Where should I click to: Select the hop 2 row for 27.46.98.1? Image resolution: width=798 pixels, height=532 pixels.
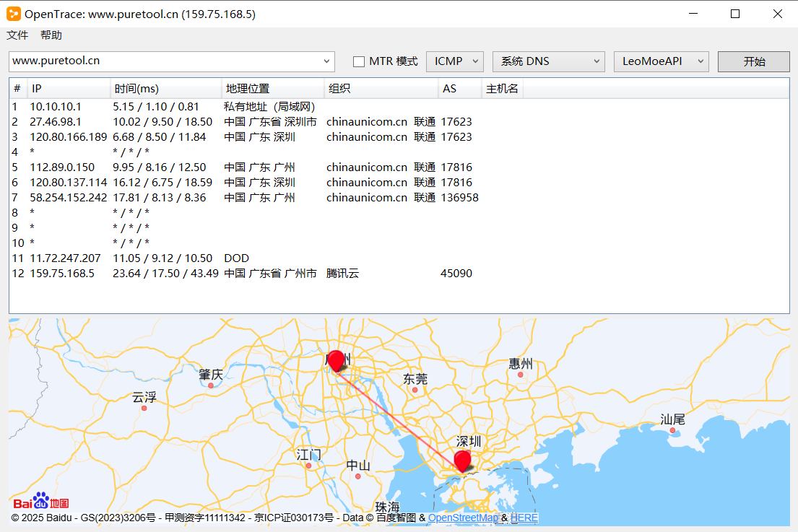click(x=217, y=121)
